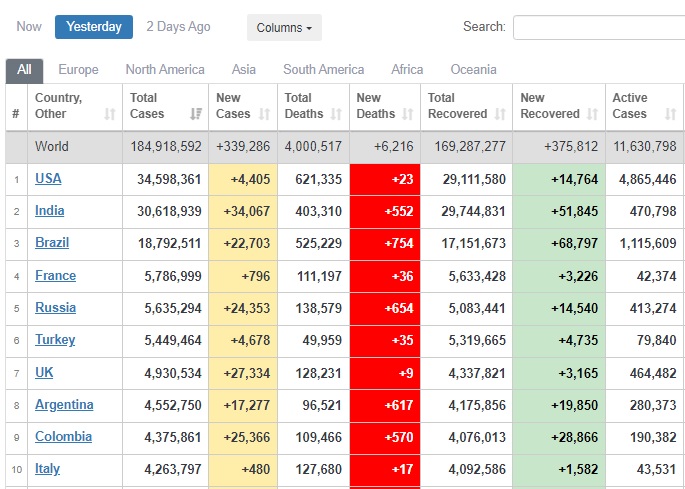The image size is (685, 489).
Task: Open the North America tab
Action: (x=165, y=69)
